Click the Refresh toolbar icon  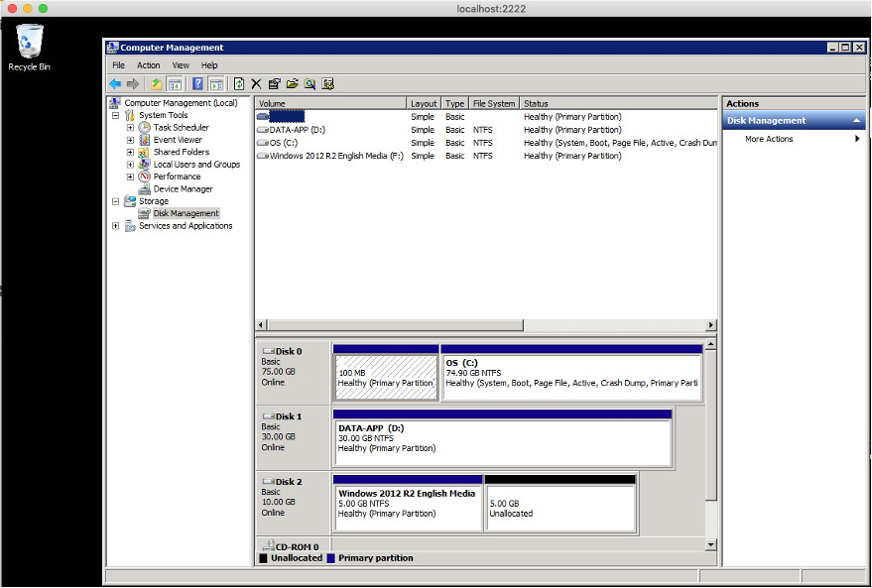point(239,84)
